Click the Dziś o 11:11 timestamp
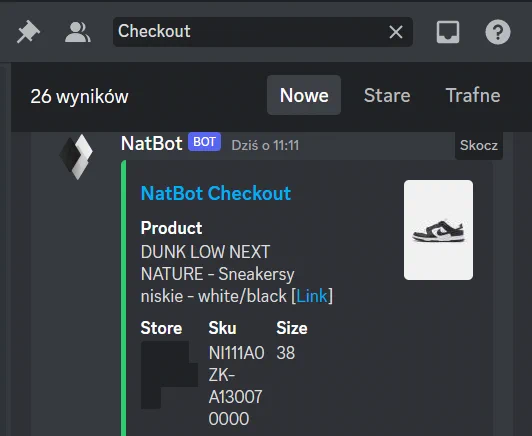The width and height of the screenshot is (532, 436). click(265, 146)
